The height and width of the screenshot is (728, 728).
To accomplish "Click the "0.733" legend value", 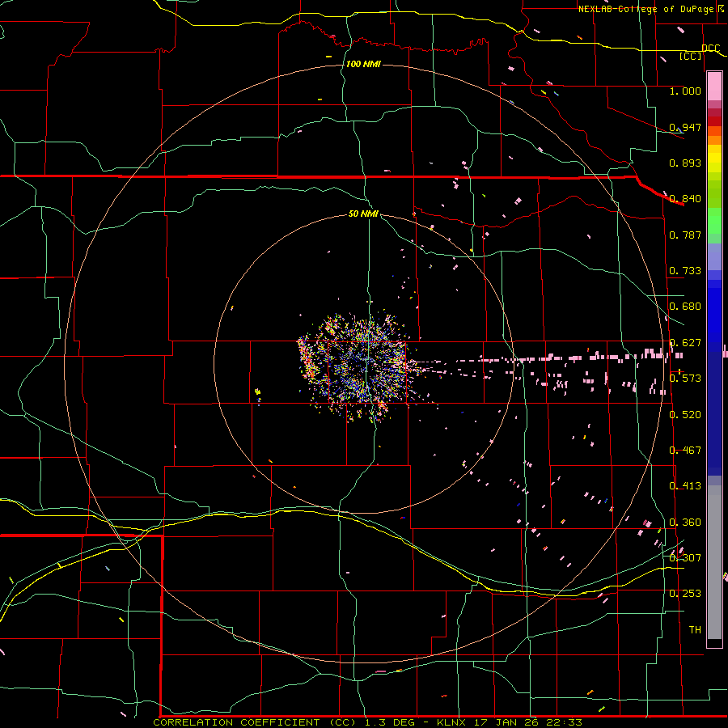I will 685,271.
